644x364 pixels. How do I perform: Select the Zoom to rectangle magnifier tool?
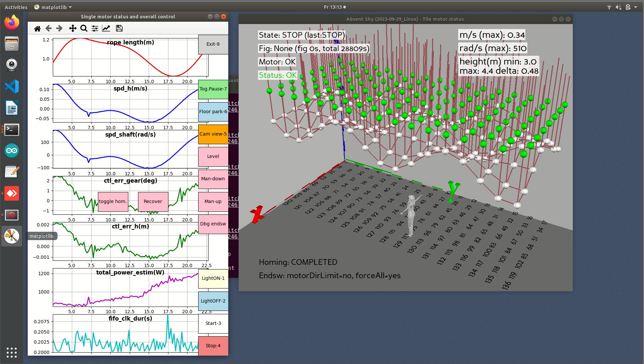[84, 29]
